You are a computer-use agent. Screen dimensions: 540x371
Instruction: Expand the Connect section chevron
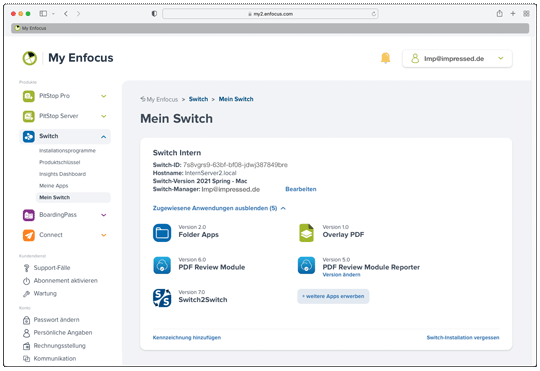pyautogui.click(x=104, y=235)
